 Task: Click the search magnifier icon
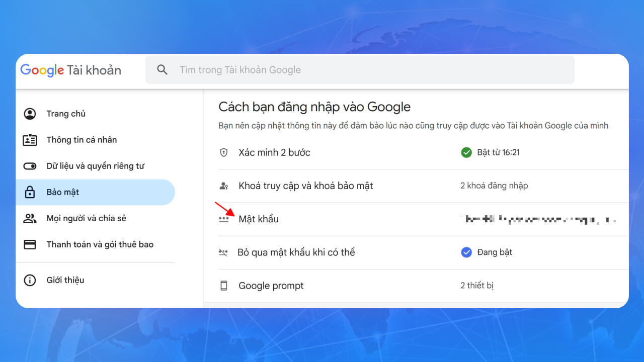(x=162, y=70)
